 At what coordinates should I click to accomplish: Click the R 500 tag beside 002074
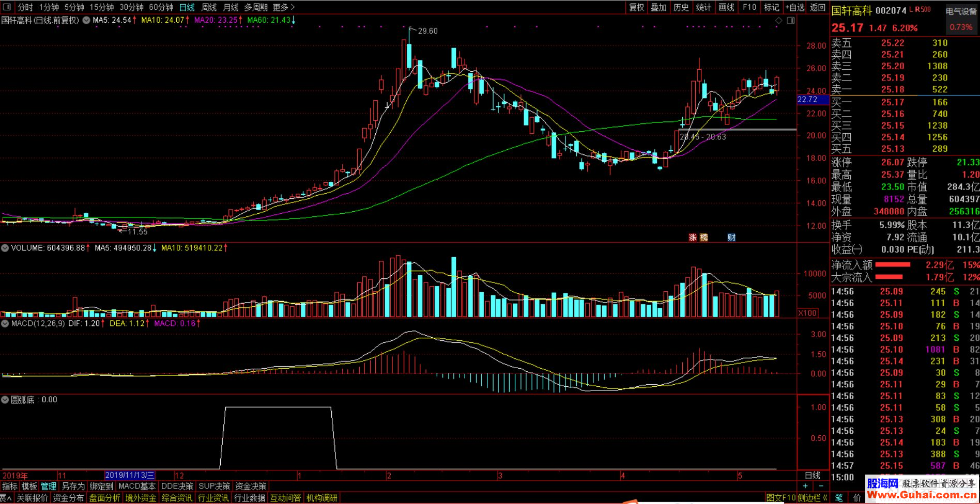pos(922,9)
